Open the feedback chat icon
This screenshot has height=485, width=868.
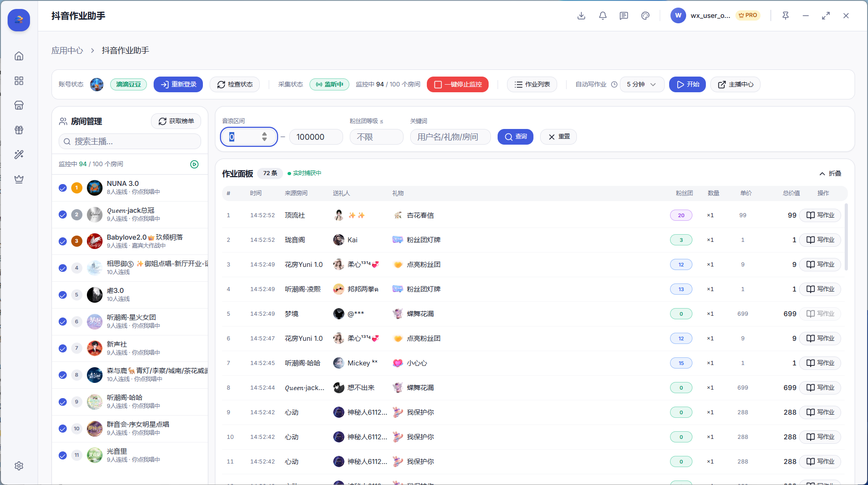pyautogui.click(x=623, y=16)
